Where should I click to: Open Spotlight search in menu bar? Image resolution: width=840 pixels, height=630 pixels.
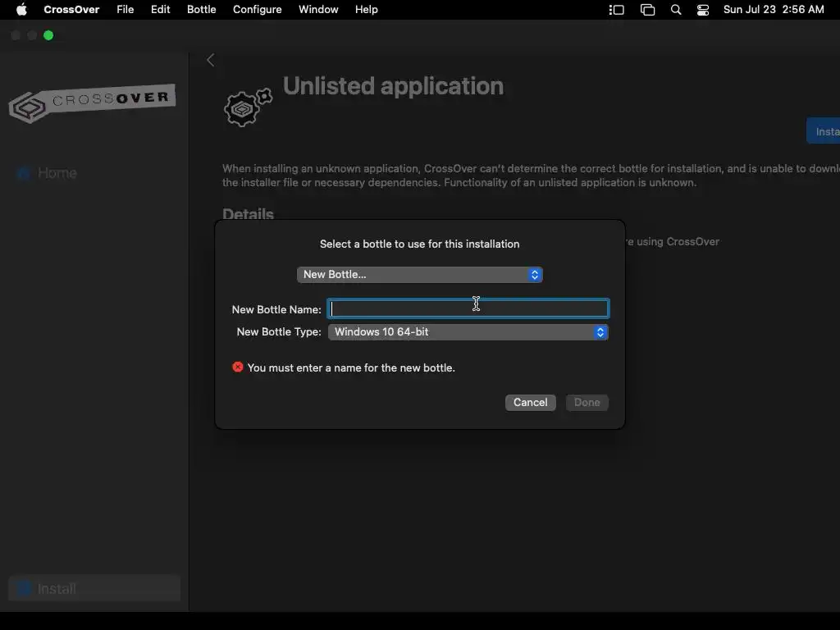[x=676, y=10]
